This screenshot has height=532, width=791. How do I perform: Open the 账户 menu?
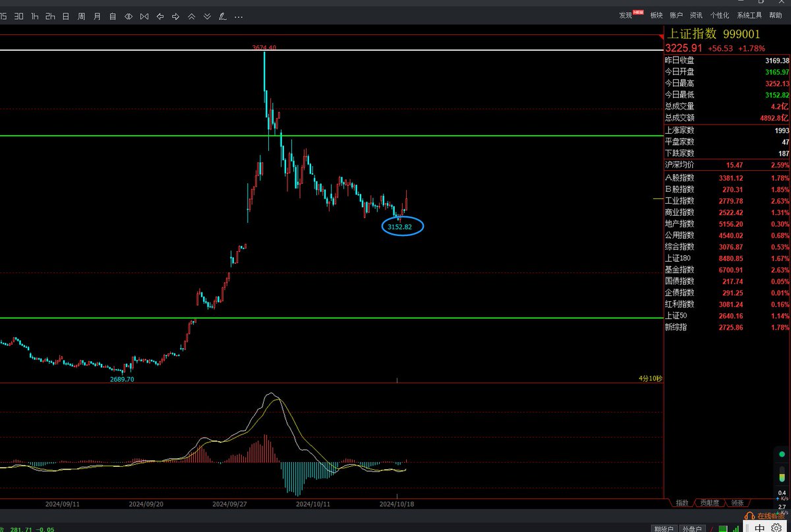point(676,15)
